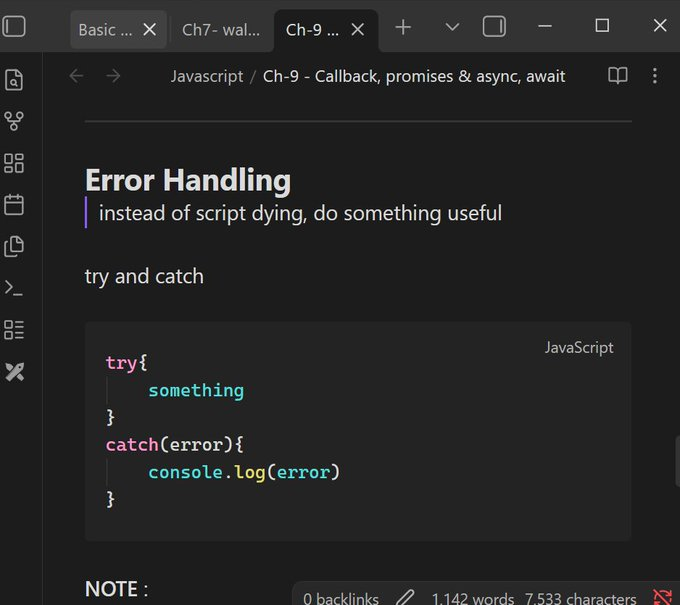Click the 7,533 characters count
This screenshot has height=605, width=680.
point(580,598)
